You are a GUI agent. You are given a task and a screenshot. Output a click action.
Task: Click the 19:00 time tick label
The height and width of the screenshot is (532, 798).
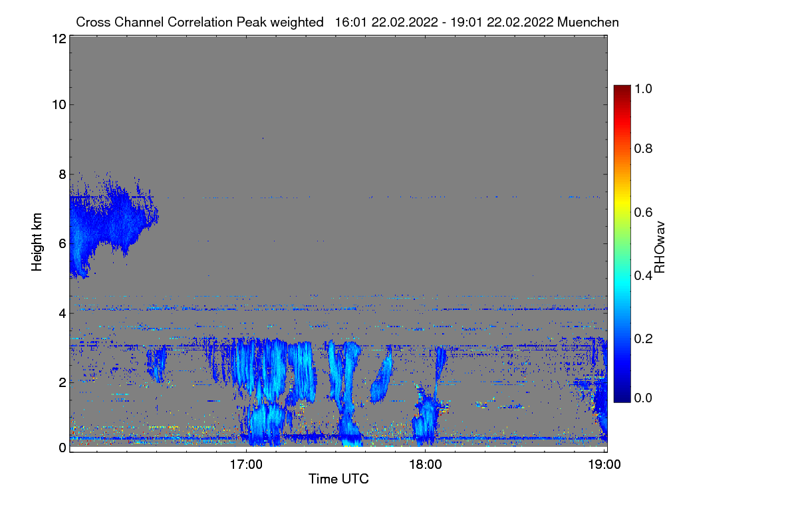pos(604,465)
